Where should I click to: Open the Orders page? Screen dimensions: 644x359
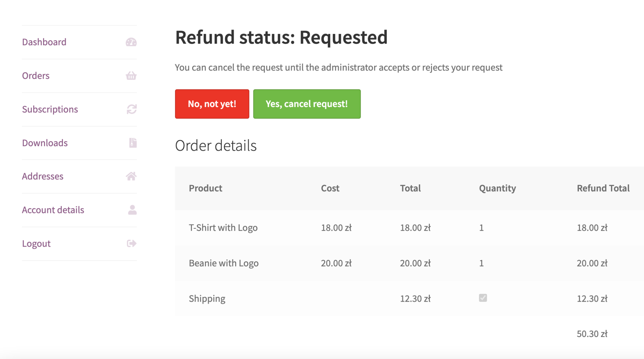[x=36, y=76]
